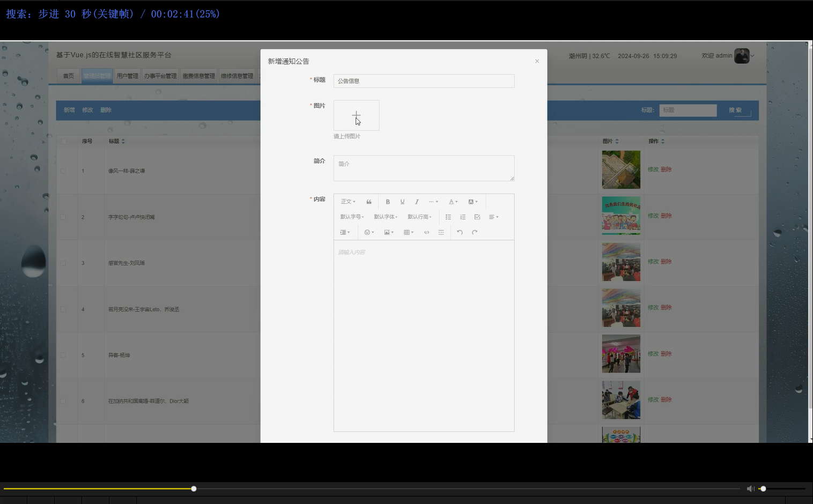813x504 pixels.
Task: Click the 删除 button in blue toolbar
Action: coord(106,110)
